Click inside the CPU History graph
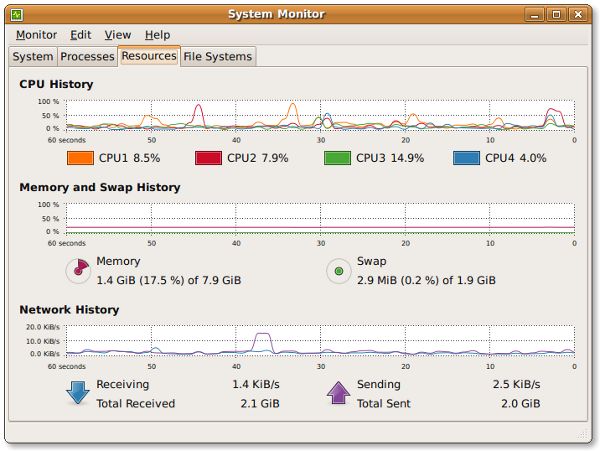The width and height of the screenshot is (600, 451). (x=320, y=115)
